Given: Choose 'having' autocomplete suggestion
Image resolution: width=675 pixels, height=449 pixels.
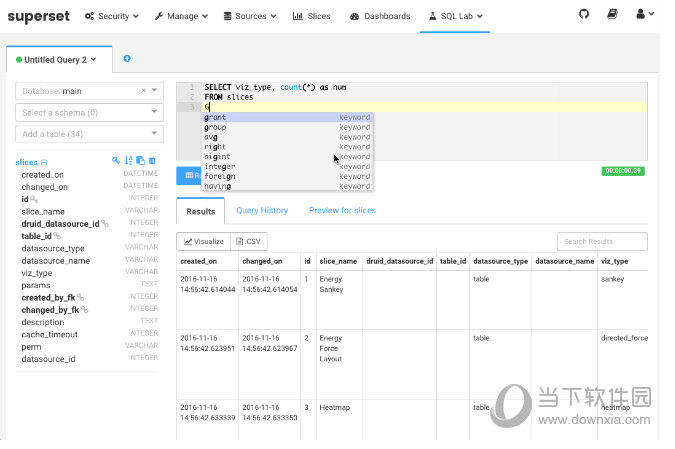Looking at the screenshot, I should (x=287, y=186).
